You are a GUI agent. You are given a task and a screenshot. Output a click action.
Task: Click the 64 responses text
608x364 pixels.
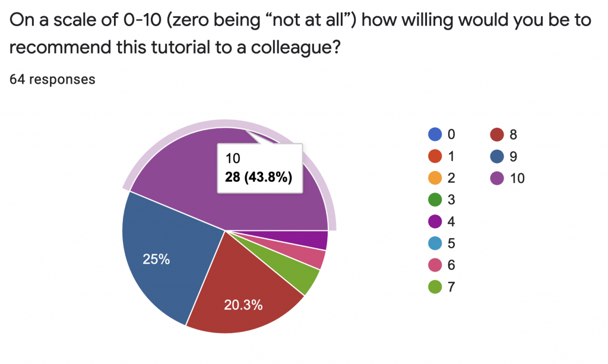tap(52, 80)
